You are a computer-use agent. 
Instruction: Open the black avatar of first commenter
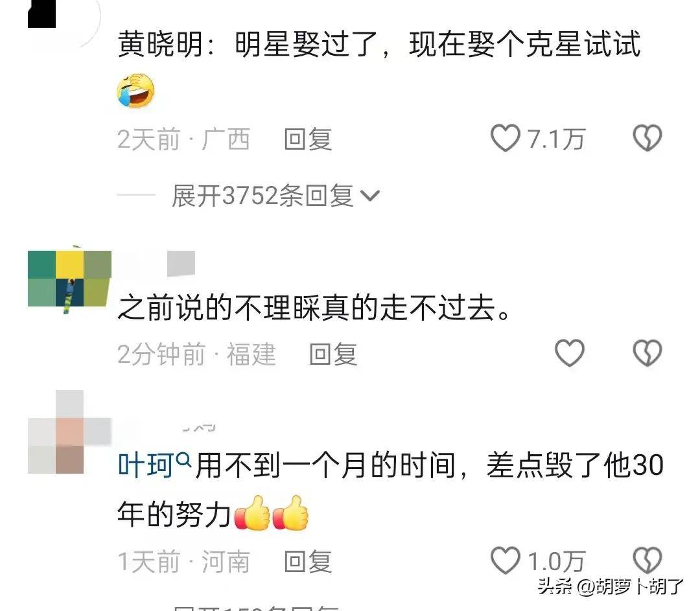tap(42, 14)
